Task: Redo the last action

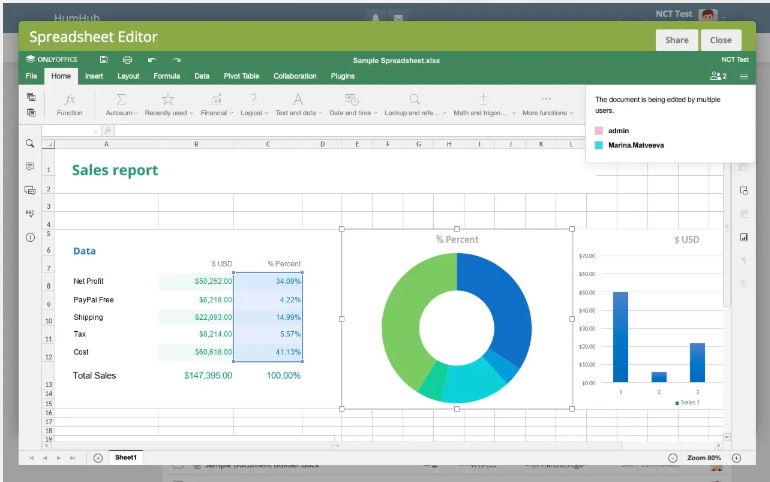Action: (177, 60)
